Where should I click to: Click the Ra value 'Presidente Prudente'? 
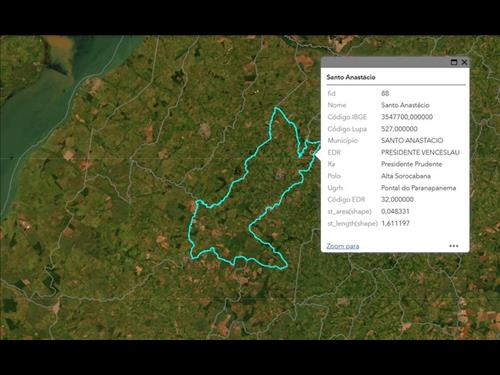click(412, 164)
